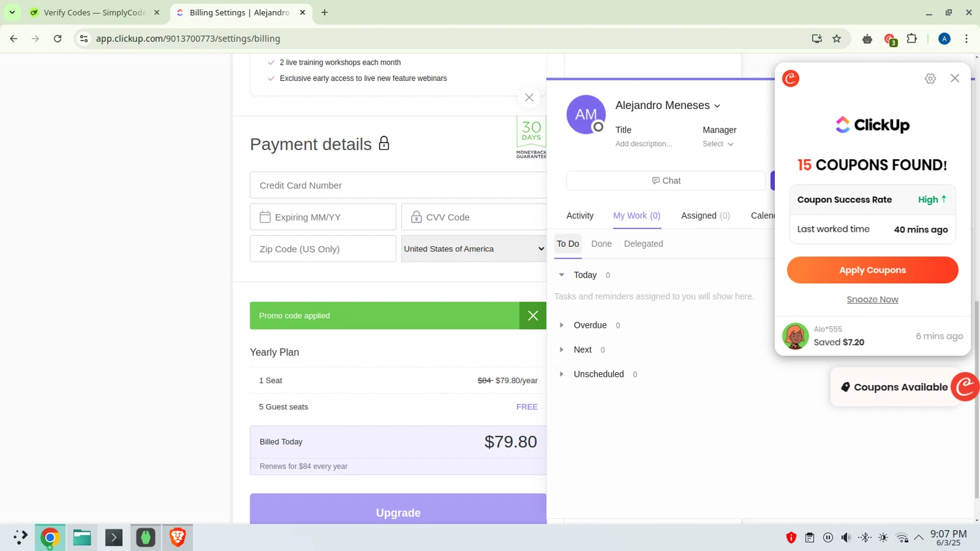Close the Billing Settings tab

tap(302, 12)
